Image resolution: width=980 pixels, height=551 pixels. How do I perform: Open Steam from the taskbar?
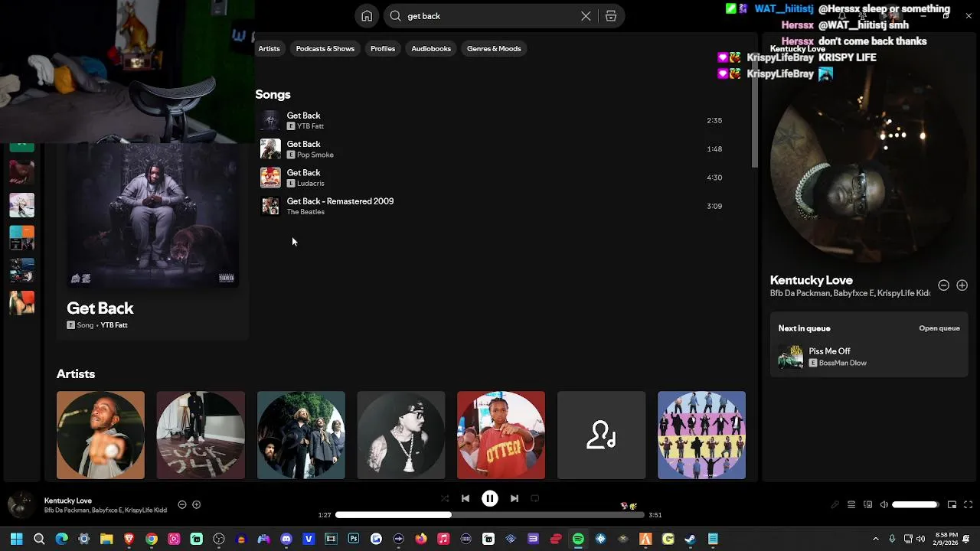coord(690,539)
